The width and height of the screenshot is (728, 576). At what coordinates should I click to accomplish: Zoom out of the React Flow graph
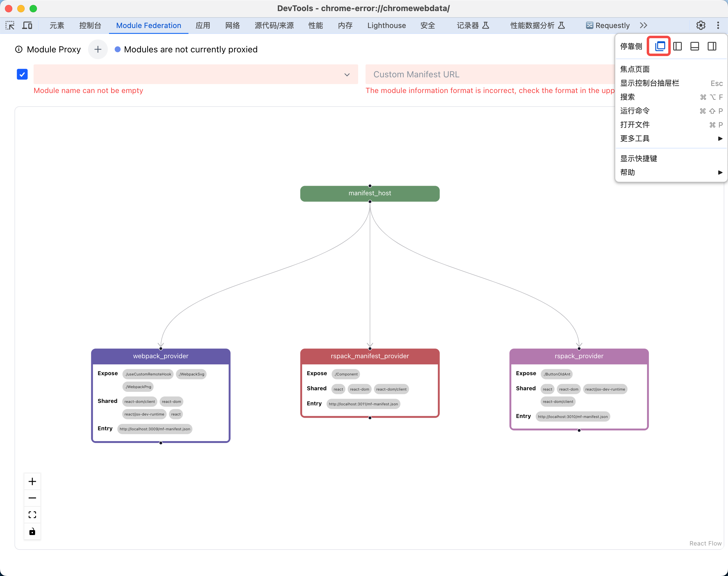[x=32, y=498]
